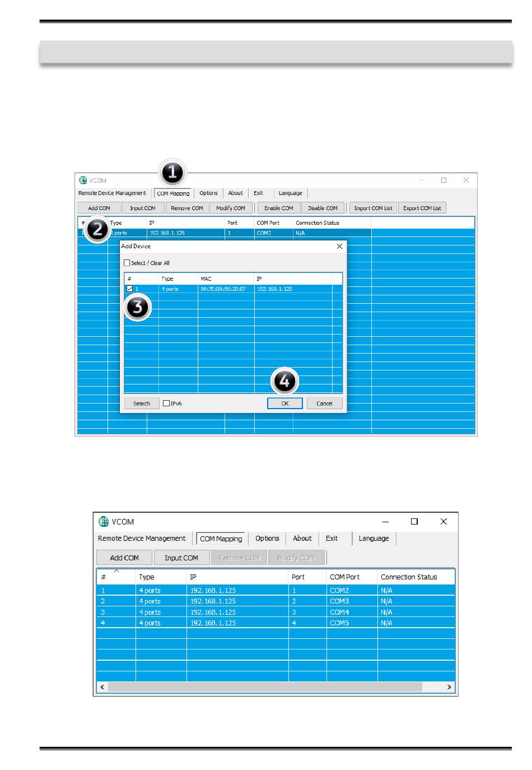Choose Exit in lower VCOM window

tap(332, 539)
